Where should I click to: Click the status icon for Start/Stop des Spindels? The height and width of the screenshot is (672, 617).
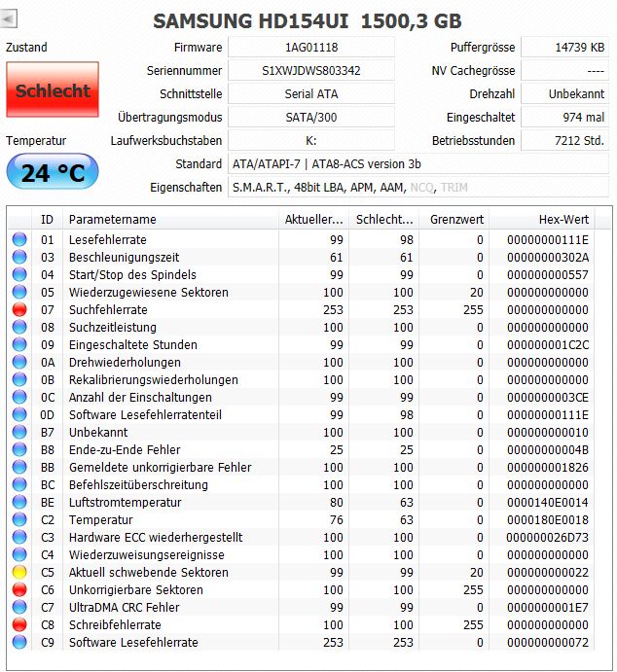(19, 274)
